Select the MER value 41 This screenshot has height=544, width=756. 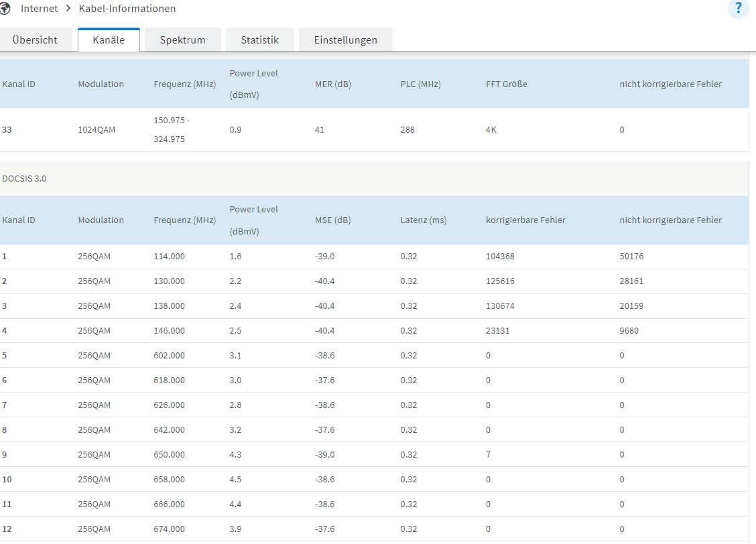[x=320, y=129]
